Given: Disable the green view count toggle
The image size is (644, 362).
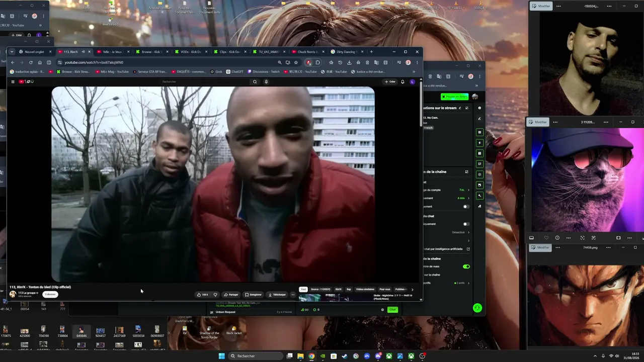Looking at the screenshot, I should click(466, 266).
